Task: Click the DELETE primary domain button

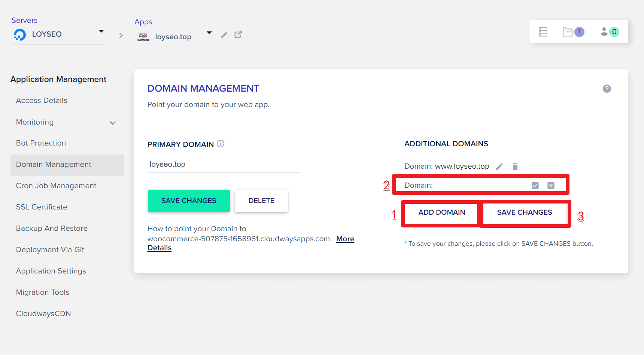Action: pyautogui.click(x=261, y=201)
